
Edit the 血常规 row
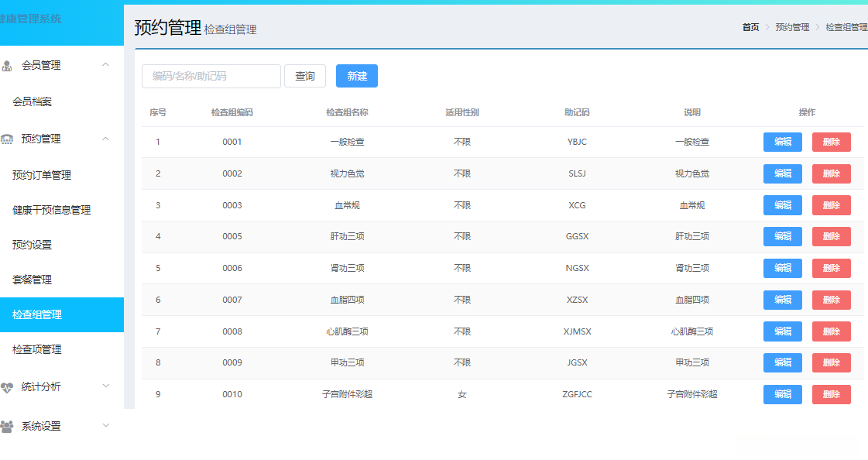[x=783, y=205]
